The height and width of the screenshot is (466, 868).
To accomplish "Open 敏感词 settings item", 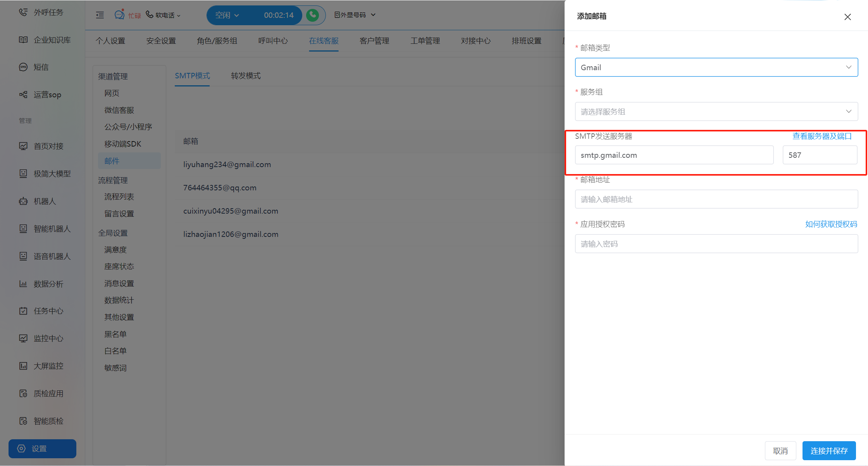I will [115, 368].
